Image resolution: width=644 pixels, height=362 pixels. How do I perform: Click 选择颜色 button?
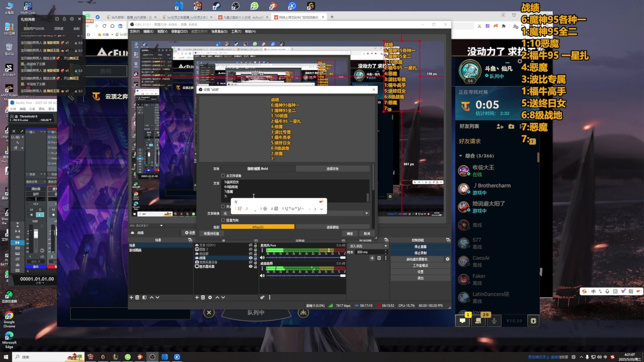click(332, 227)
